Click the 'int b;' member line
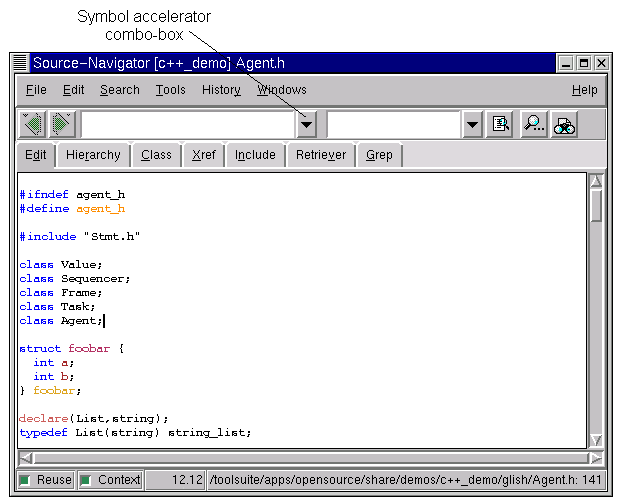 (54, 377)
